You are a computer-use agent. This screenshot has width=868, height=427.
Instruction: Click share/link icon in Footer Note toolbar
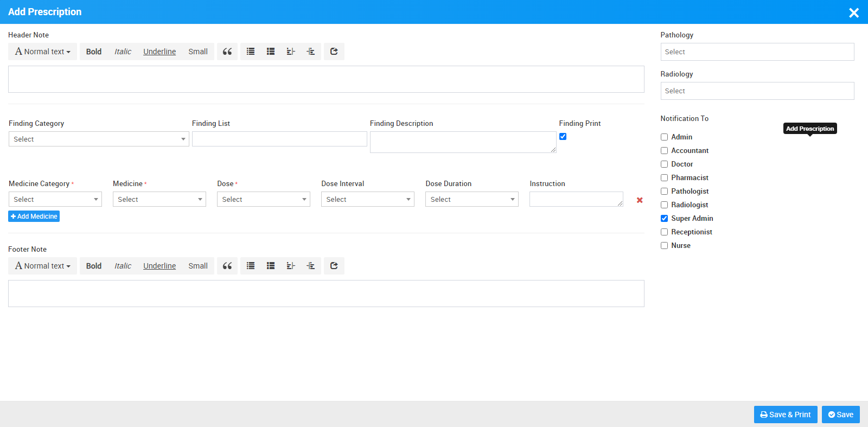click(334, 266)
